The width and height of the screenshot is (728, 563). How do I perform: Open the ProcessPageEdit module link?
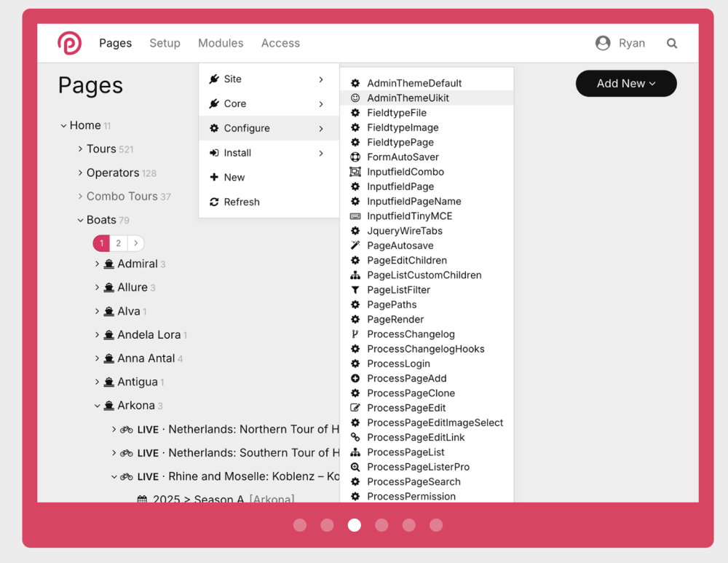tap(406, 408)
